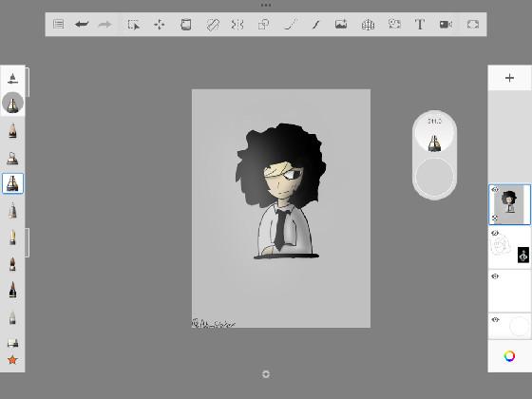Tap the brush puck showing 311.0

click(x=434, y=133)
